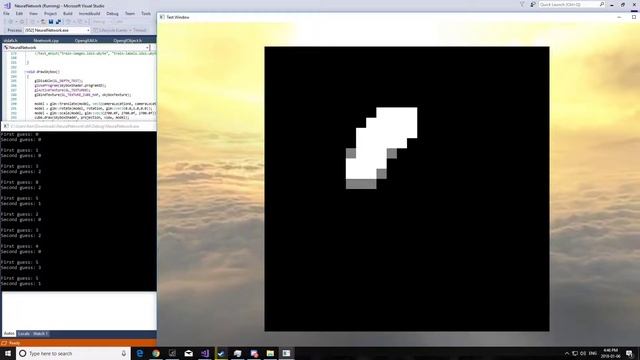
Task: Click the Open File toolbar icon
Action: tap(43, 22)
